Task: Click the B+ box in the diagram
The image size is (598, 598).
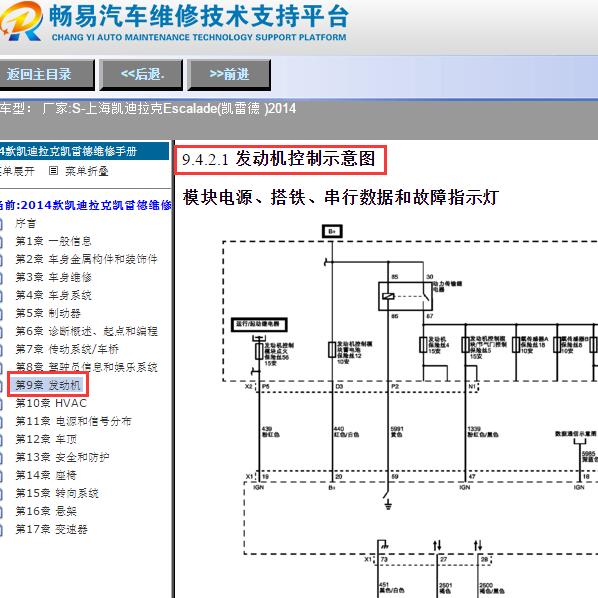Action: point(332,231)
